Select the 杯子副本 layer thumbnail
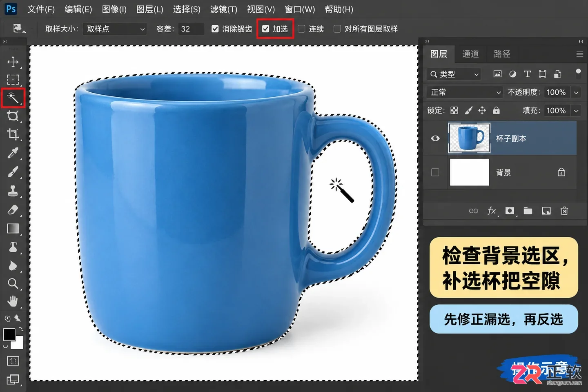This screenshot has height=392, width=588. click(x=469, y=138)
